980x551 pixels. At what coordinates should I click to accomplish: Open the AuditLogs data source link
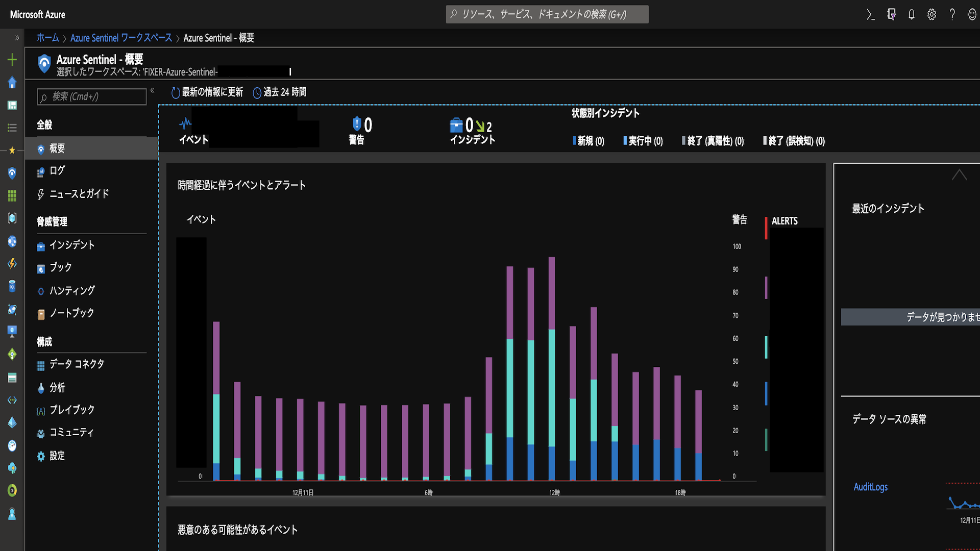click(870, 487)
